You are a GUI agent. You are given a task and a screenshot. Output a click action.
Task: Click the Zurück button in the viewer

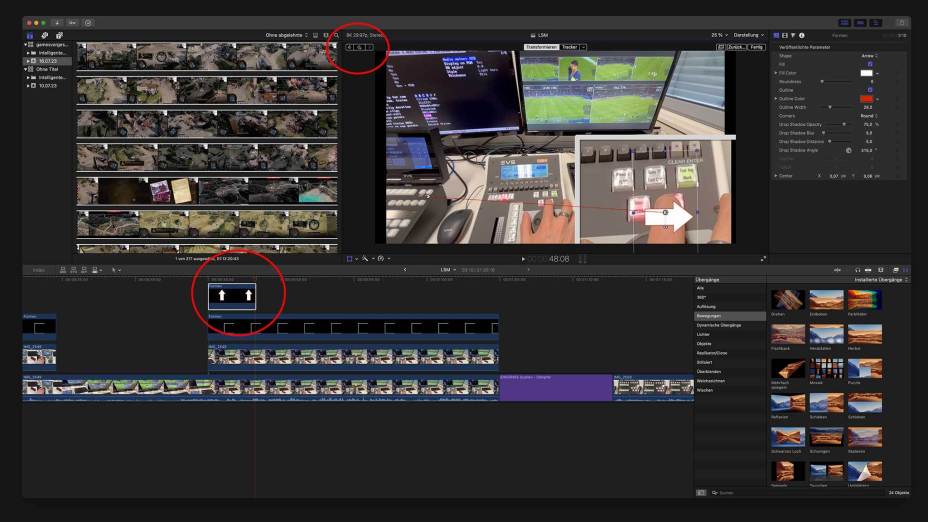click(x=736, y=47)
